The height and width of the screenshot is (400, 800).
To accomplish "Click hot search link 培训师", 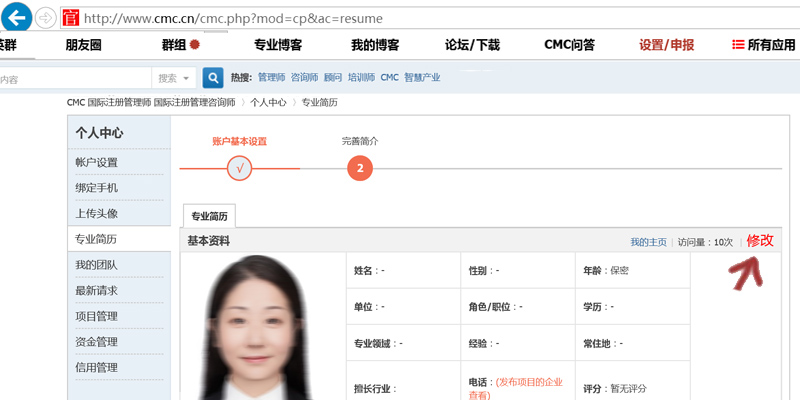I will (361, 78).
